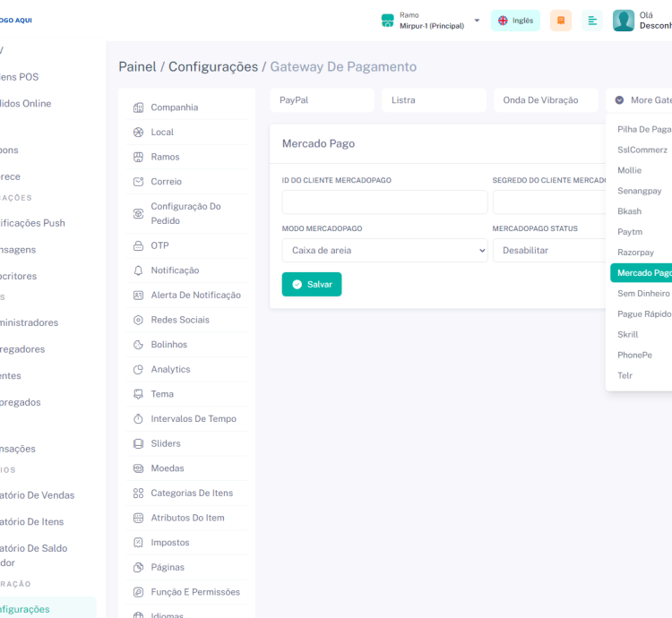Select the PayPal gateway tab
Image resolution: width=672 pixels, height=618 pixels.
click(322, 100)
